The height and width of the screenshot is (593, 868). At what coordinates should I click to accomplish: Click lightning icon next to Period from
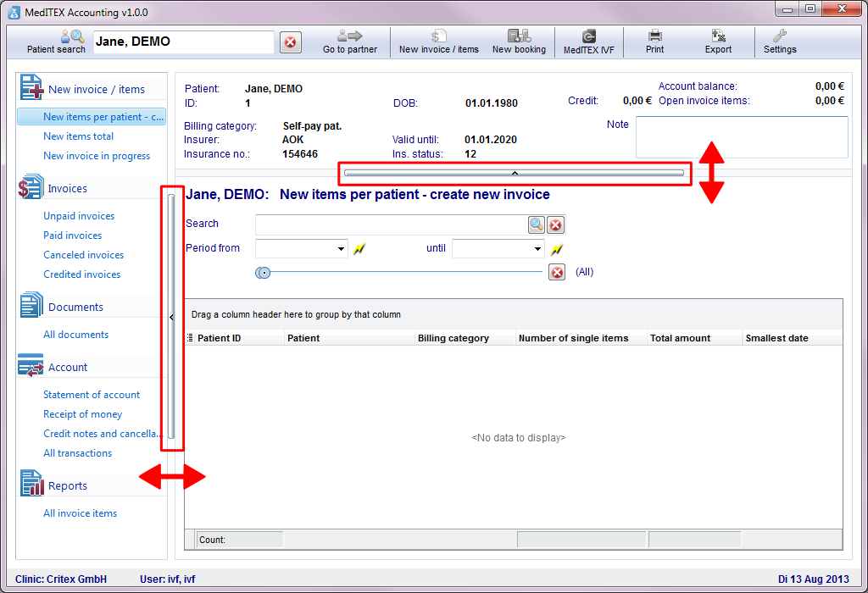point(359,249)
